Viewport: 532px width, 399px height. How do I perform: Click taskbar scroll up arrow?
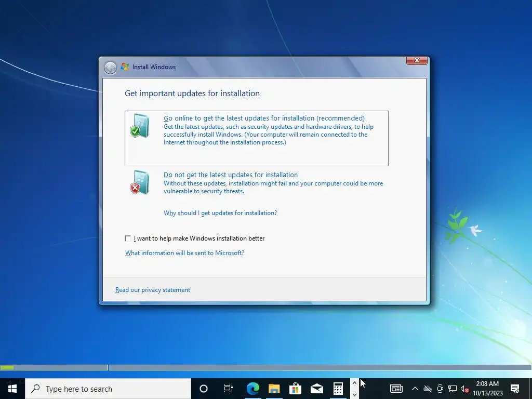point(354,383)
